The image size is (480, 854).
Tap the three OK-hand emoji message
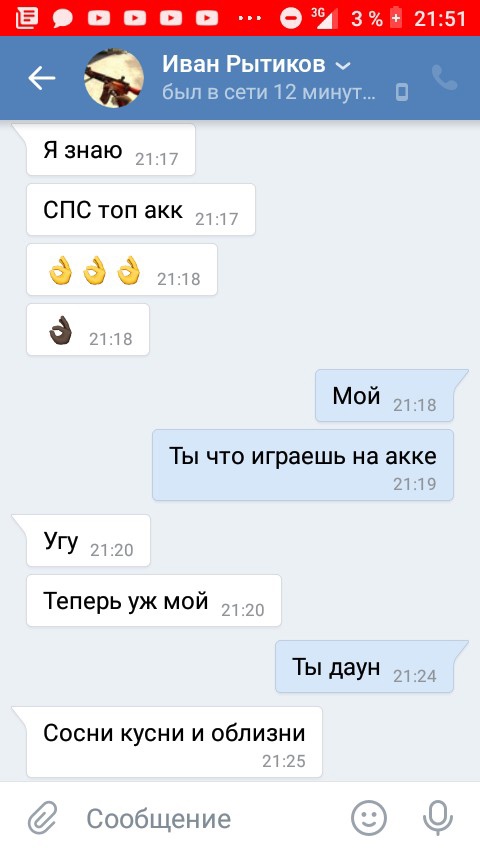pyautogui.click(x=122, y=270)
